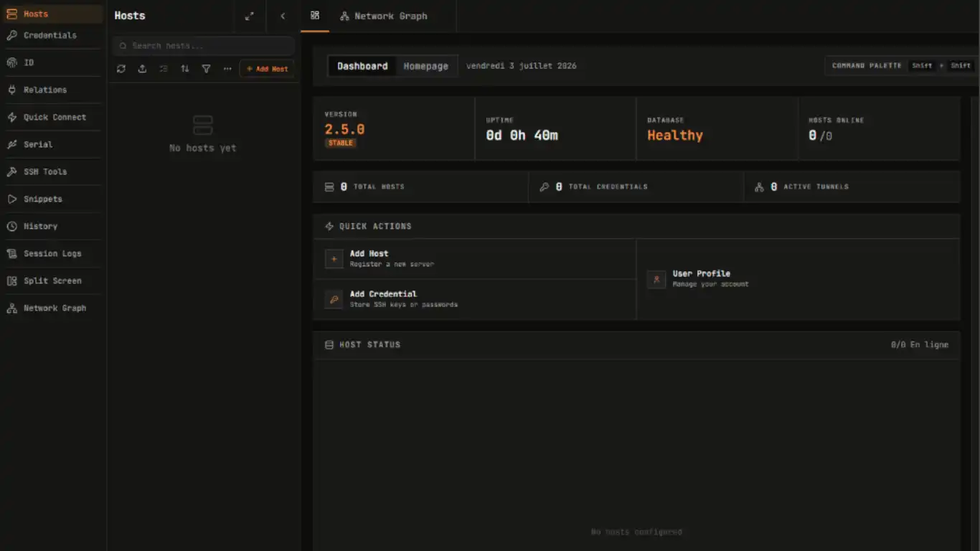Open the Command Palette button

coord(902,65)
